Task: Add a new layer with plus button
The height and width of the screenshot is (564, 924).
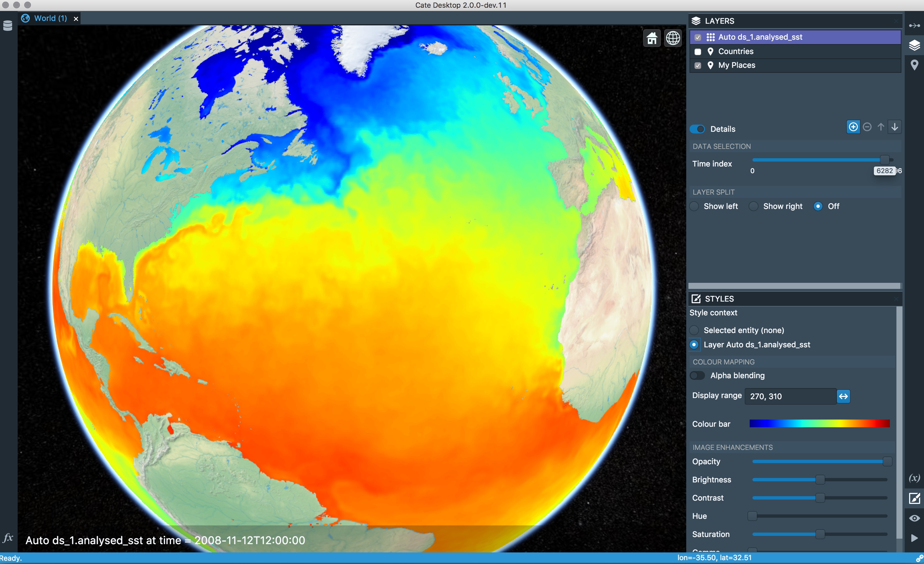Action: pyautogui.click(x=853, y=127)
